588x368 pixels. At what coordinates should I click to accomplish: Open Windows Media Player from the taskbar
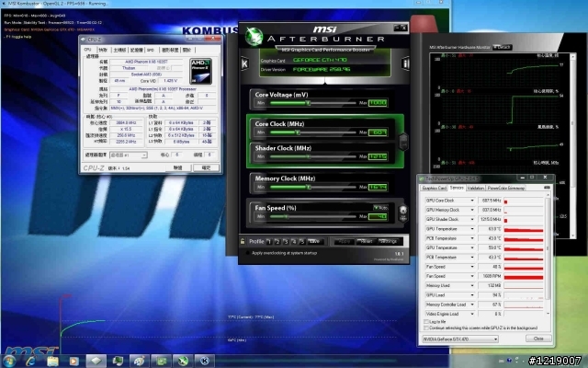click(73, 362)
